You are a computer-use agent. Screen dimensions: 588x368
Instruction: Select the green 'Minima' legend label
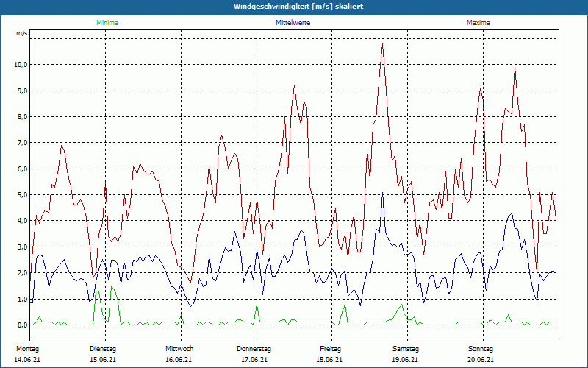point(107,23)
